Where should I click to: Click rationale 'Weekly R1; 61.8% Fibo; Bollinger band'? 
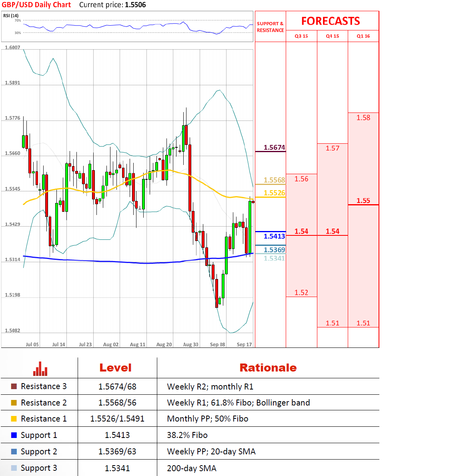tap(239, 403)
